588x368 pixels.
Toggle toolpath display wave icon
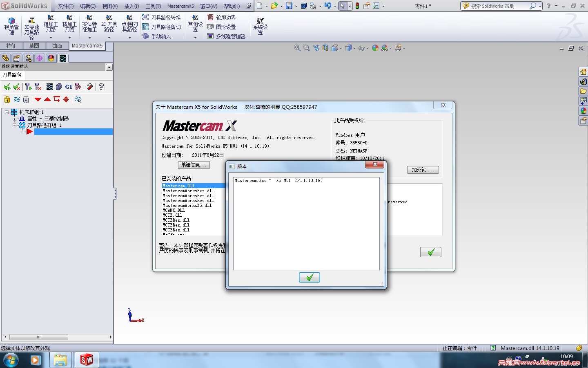pos(17,99)
